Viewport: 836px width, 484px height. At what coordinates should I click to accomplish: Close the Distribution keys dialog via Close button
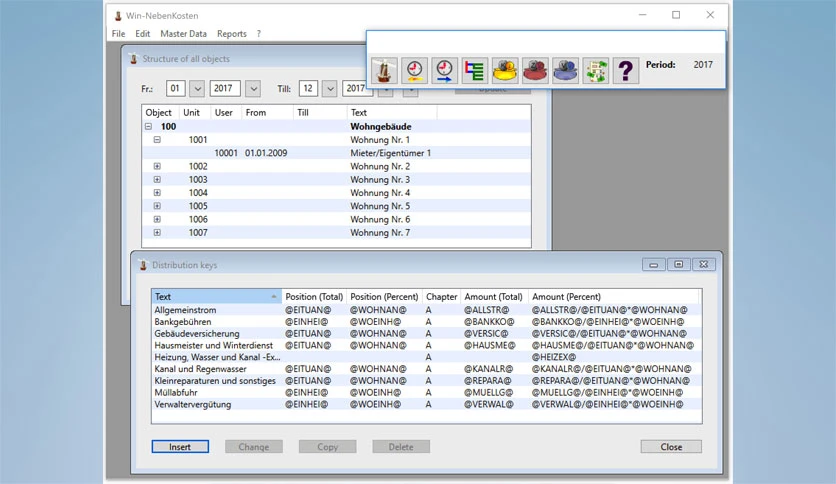pyautogui.click(x=671, y=447)
